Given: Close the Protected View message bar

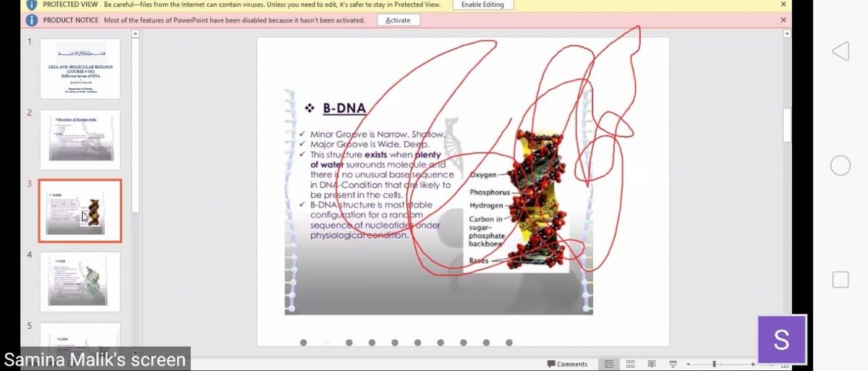Looking at the screenshot, I should click(783, 4).
